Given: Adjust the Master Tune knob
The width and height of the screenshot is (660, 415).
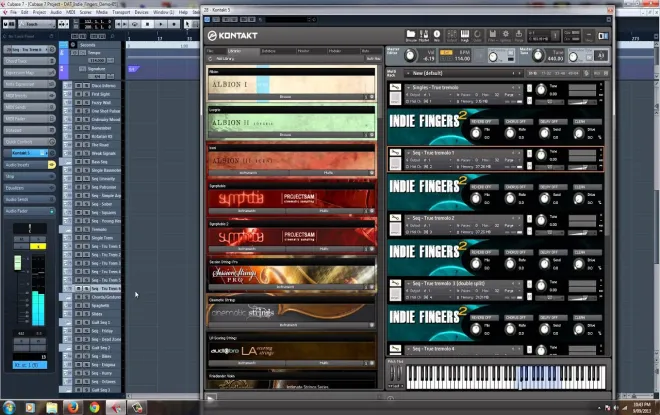Looking at the screenshot, I should [538, 55].
